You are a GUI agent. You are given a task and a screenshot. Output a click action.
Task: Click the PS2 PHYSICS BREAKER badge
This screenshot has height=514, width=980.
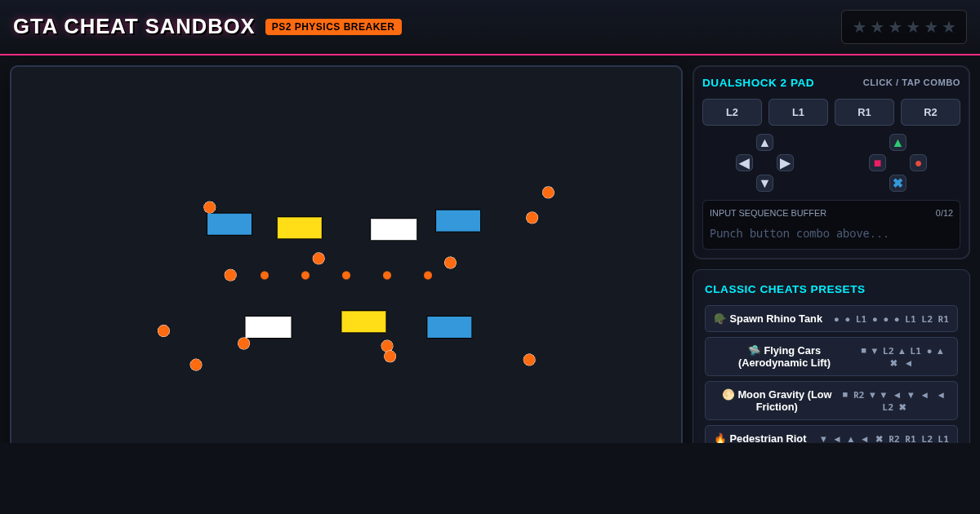[x=333, y=27]
